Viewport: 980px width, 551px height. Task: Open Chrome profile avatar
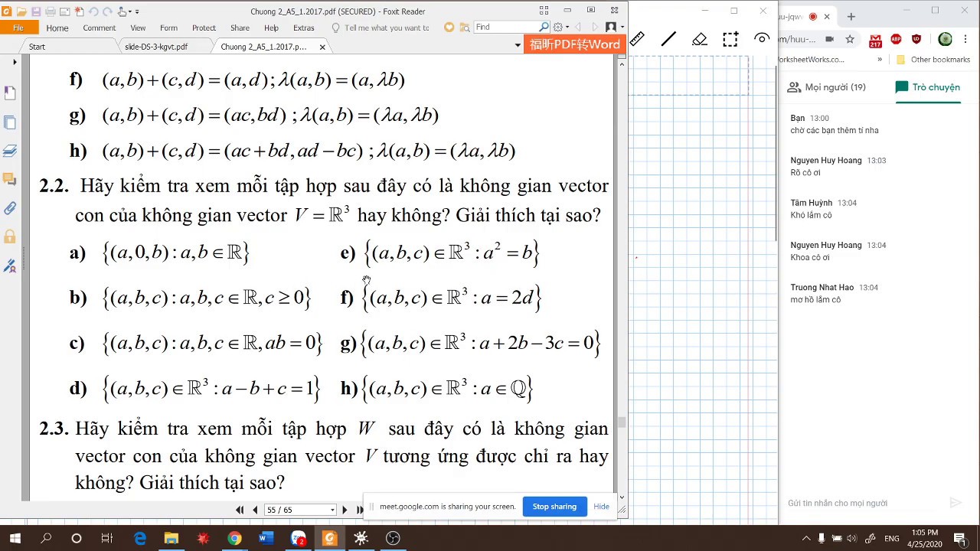[946, 39]
